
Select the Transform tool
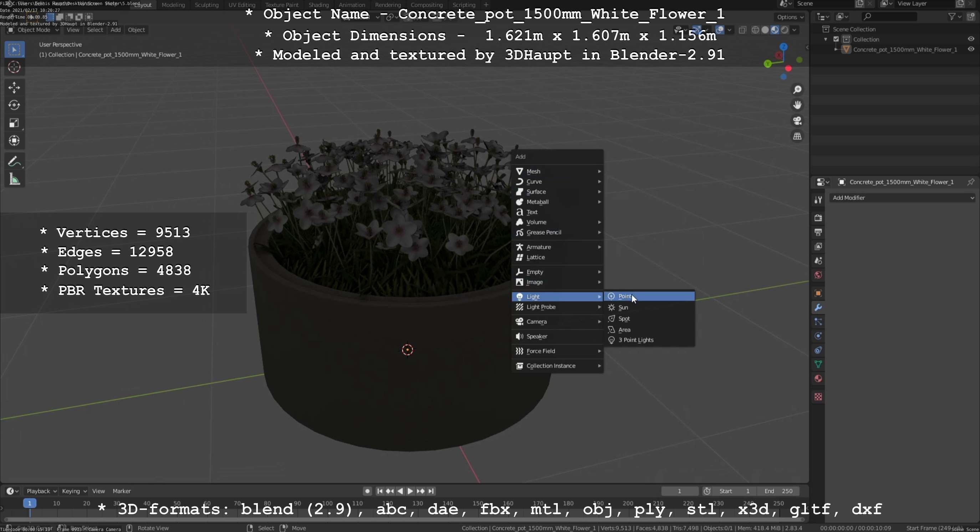14,141
